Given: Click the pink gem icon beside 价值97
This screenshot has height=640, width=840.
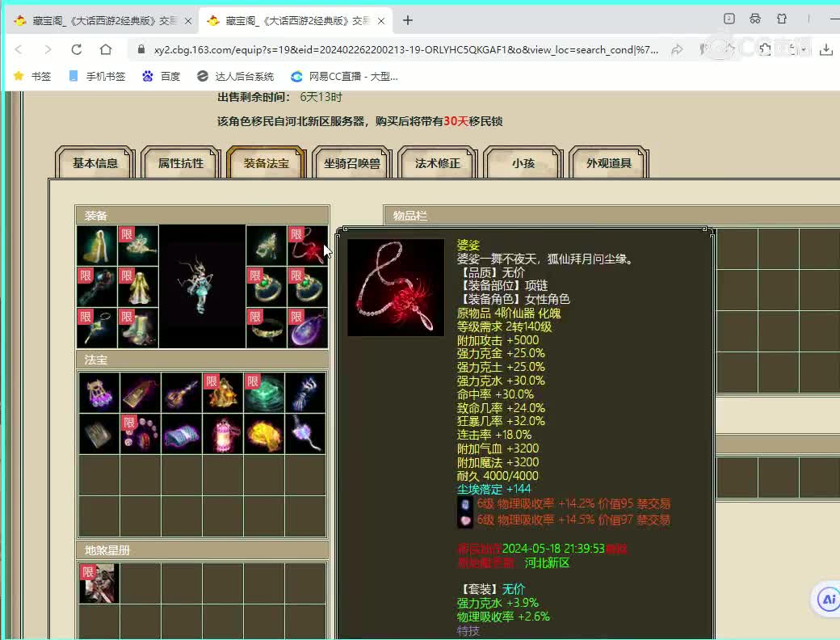Looking at the screenshot, I should [x=465, y=520].
